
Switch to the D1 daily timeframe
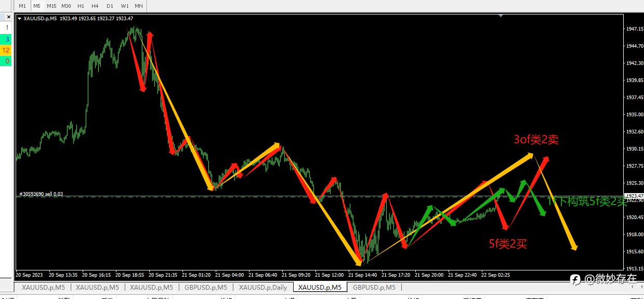click(110, 6)
